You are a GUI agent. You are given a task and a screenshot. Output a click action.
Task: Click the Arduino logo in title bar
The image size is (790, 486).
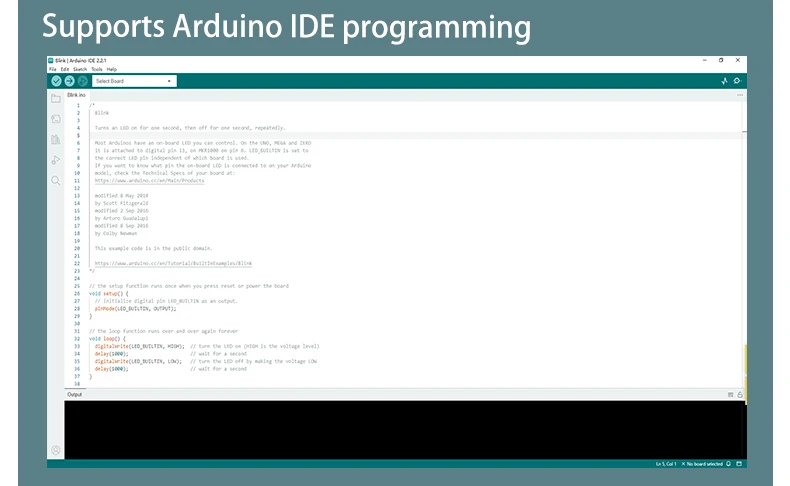point(51,60)
